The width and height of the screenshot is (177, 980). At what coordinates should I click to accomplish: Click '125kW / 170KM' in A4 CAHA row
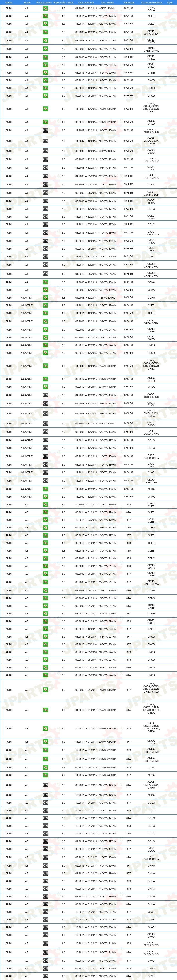[x=107, y=184]
